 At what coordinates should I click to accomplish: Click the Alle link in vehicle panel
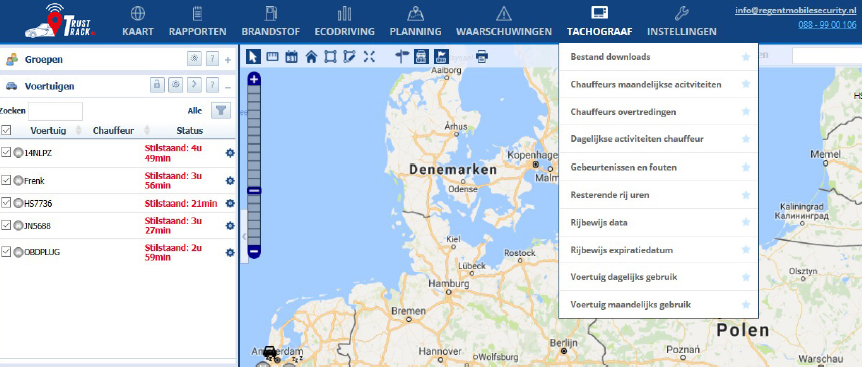pos(195,110)
